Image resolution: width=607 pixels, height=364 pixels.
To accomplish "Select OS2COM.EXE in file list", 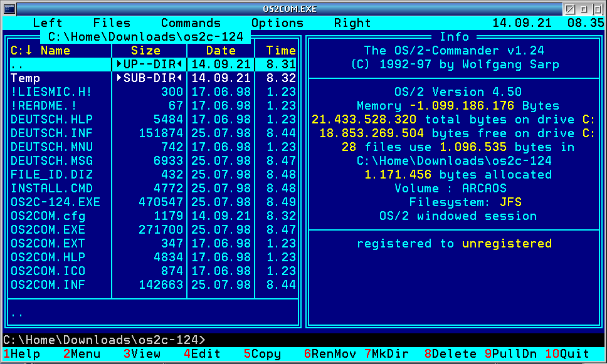I will tap(153, 230).
